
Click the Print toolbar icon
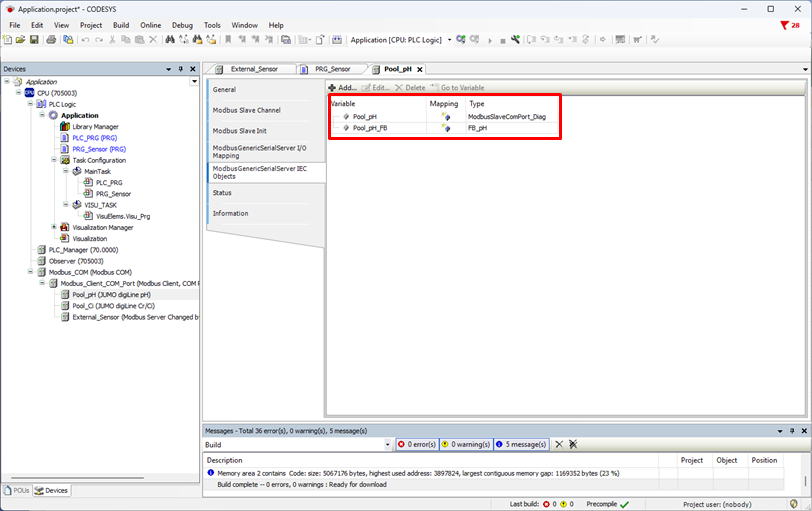coord(51,39)
